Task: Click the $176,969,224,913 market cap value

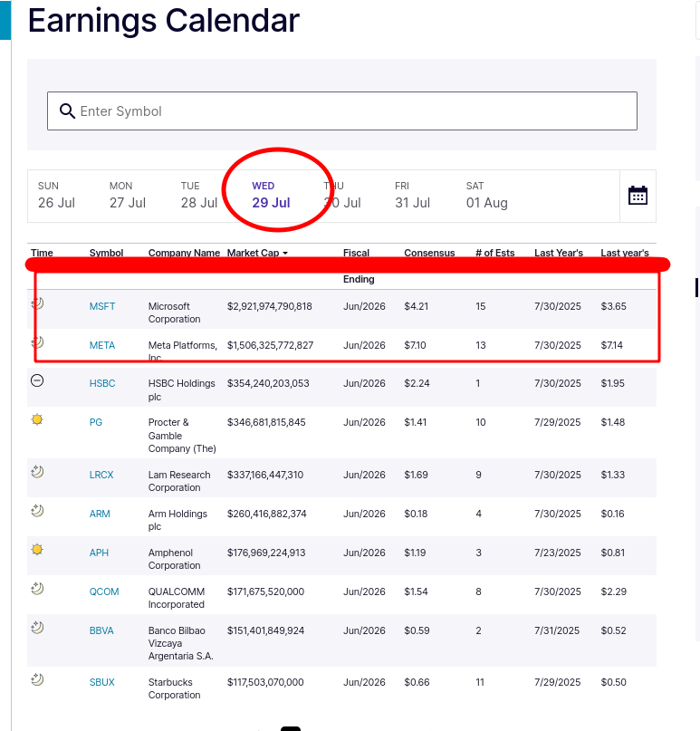Action: click(266, 553)
